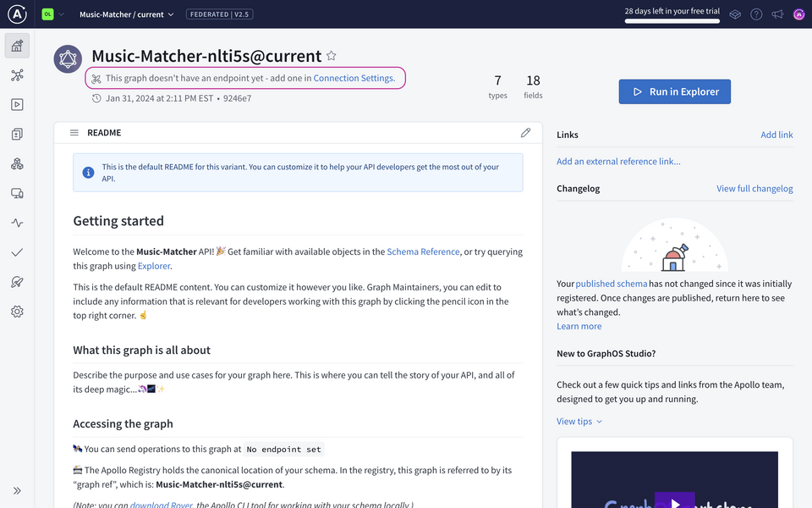
Task: Open help via the question mark icon
Action: [x=756, y=14]
